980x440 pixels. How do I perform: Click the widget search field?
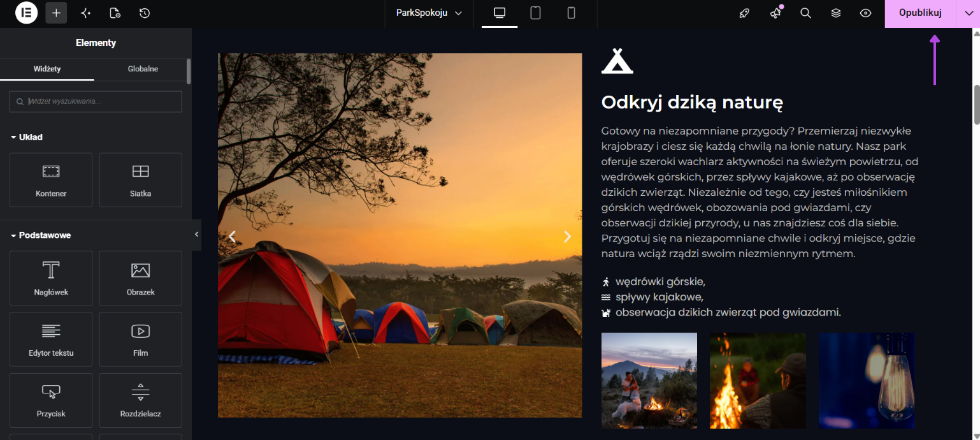(x=96, y=101)
